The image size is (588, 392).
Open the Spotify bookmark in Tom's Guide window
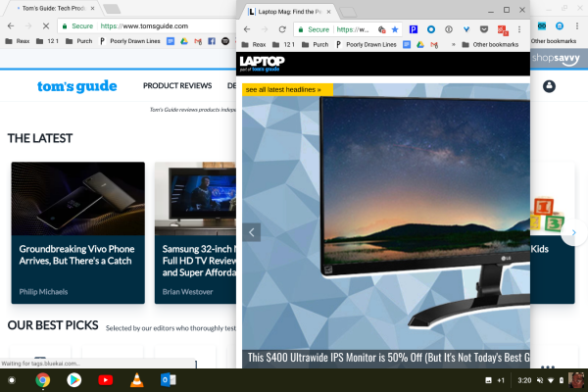coord(225,41)
